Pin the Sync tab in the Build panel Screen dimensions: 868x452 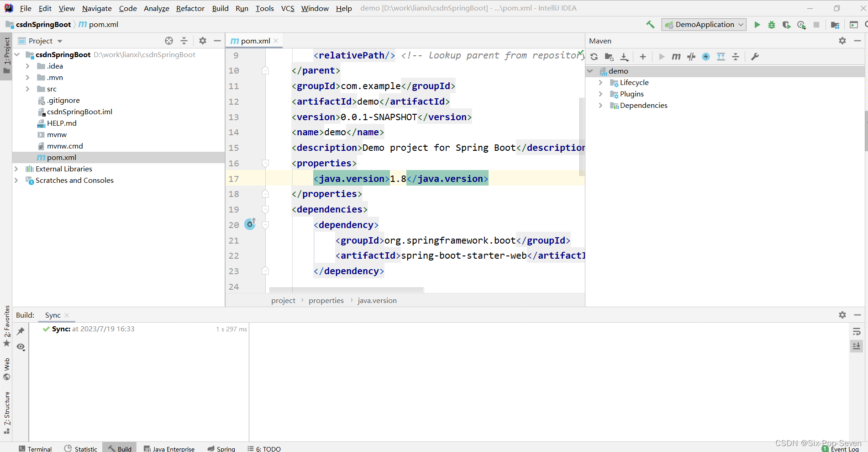coord(20,331)
